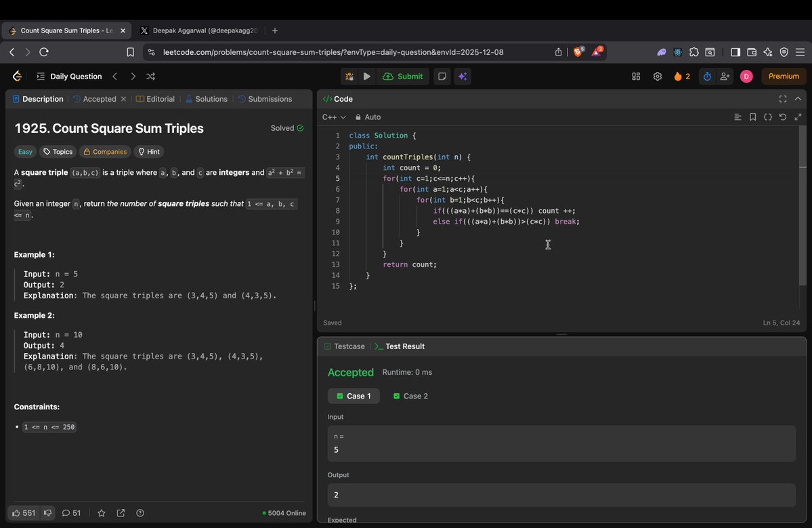The height and width of the screenshot is (528, 812).
Task: Open the 51 comments
Action: (x=72, y=513)
